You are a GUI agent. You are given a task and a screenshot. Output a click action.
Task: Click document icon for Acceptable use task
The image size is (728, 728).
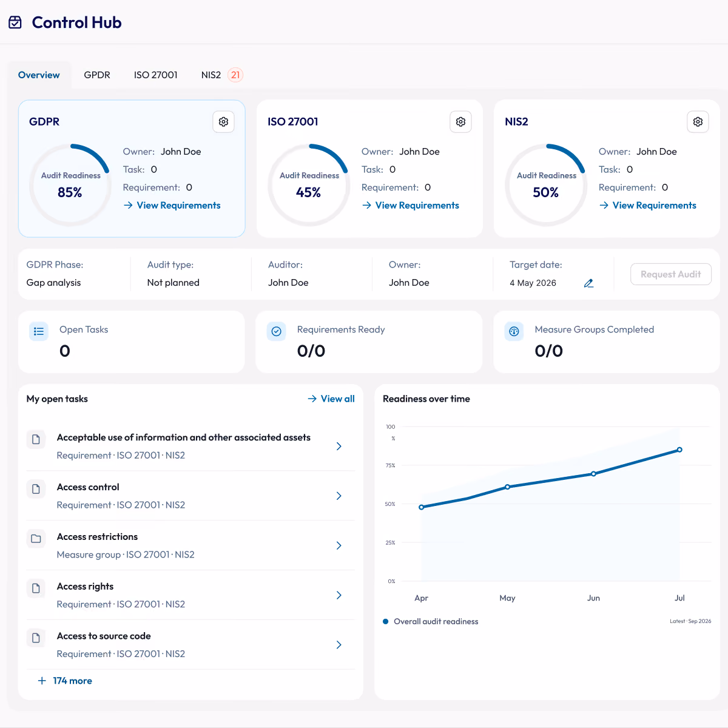36,439
